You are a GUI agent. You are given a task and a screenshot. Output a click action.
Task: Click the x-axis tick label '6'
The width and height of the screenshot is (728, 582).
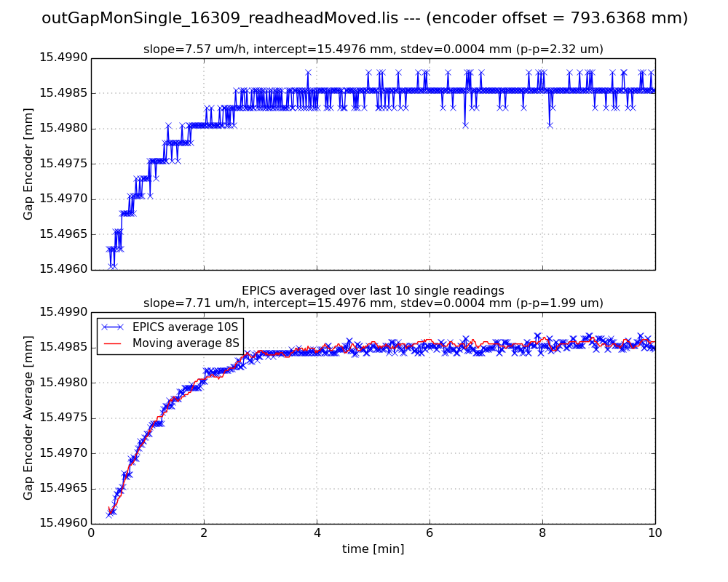[430, 533]
